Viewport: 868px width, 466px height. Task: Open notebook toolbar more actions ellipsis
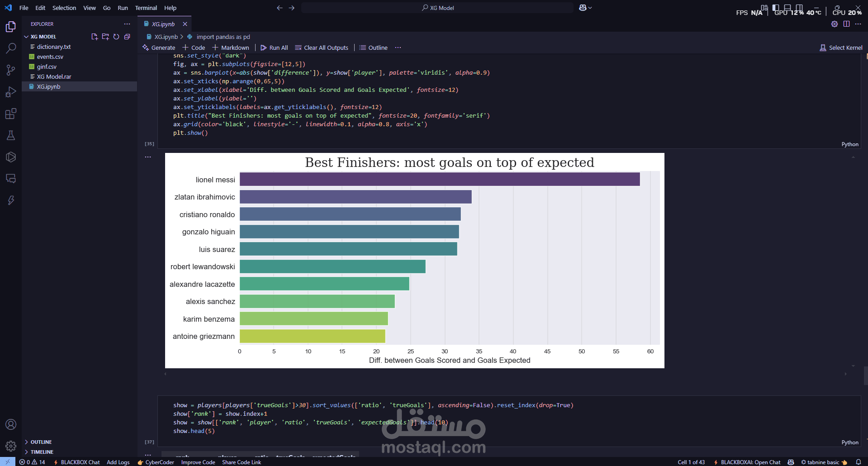click(x=398, y=48)
